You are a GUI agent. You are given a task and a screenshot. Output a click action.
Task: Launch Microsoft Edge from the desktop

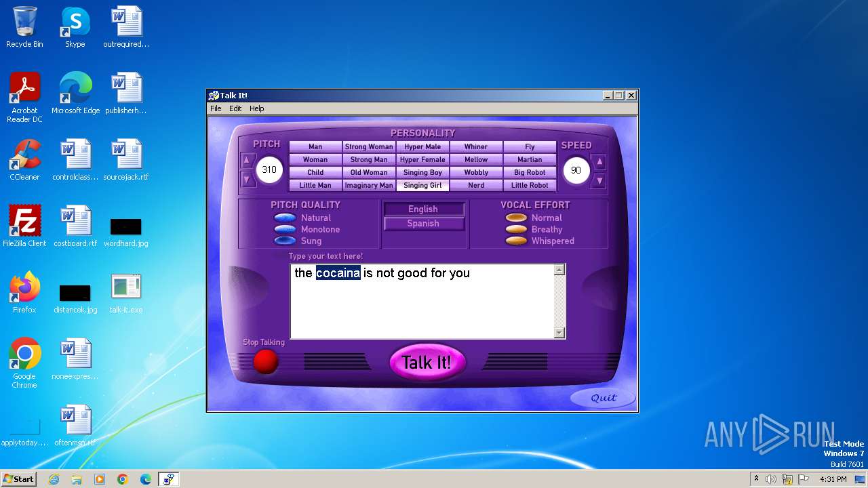click(x=75, y=94)
